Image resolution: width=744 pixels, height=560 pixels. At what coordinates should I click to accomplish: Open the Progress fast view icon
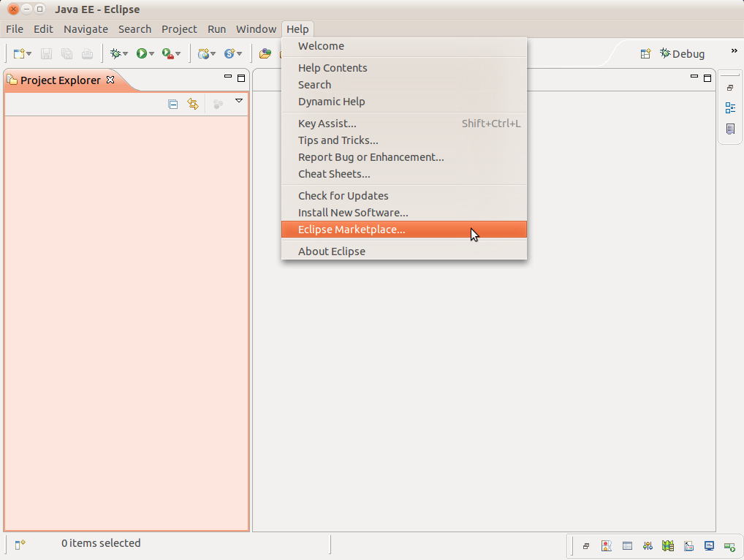[x=730, y=546]
